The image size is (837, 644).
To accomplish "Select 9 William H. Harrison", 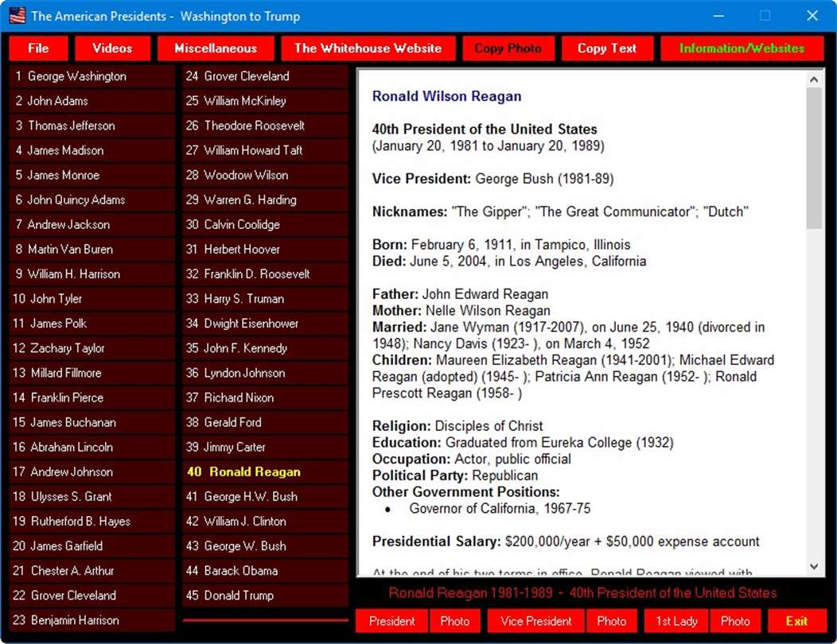I will coord(92,274).
